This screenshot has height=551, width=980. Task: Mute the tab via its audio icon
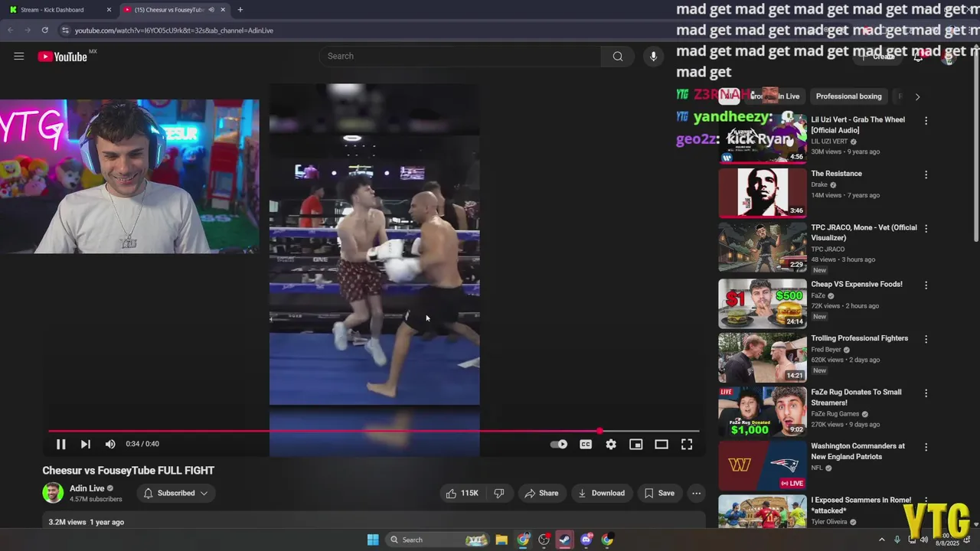click(211, 10)
